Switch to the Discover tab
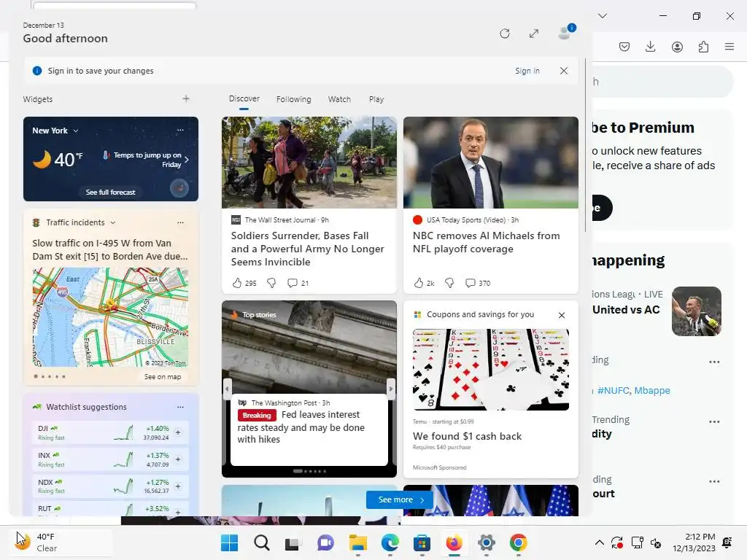This screenshot has width=747, height=560. 244,98
